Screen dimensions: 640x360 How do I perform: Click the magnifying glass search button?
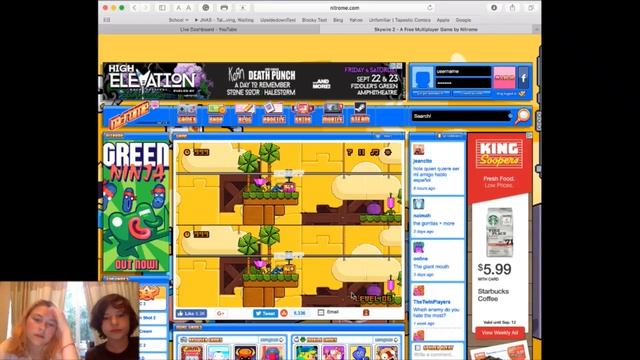[523, 116]
